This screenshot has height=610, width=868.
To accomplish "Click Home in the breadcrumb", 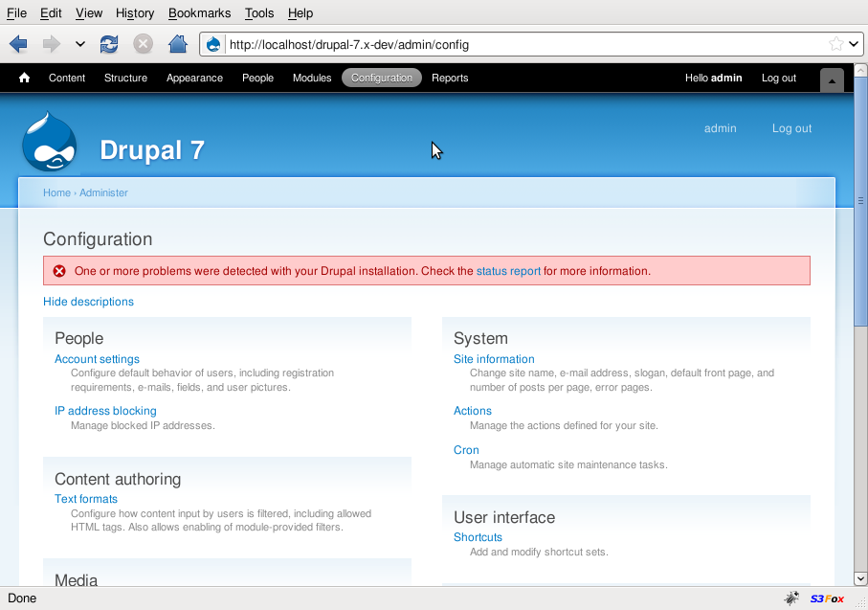I will pos(57,192).
